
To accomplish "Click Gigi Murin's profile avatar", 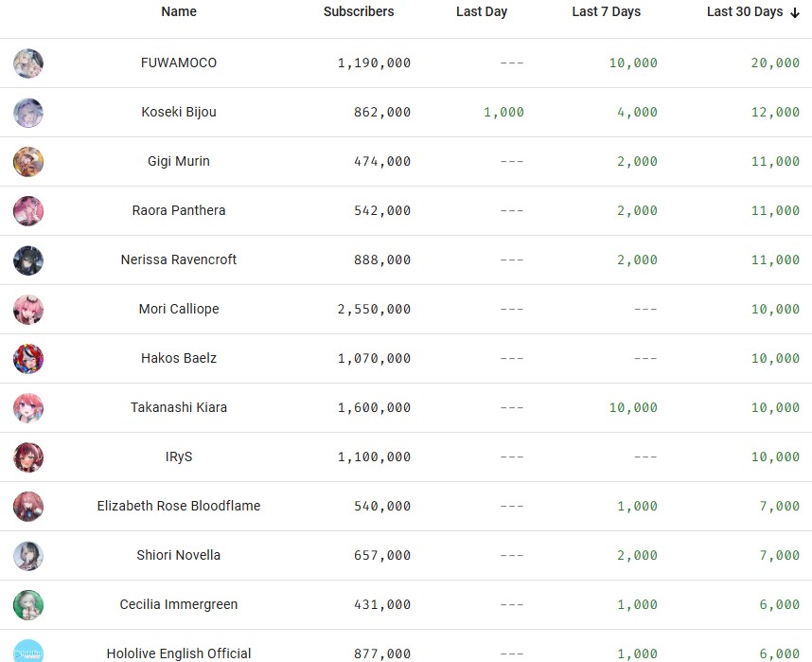I will (x=28, y=162).
